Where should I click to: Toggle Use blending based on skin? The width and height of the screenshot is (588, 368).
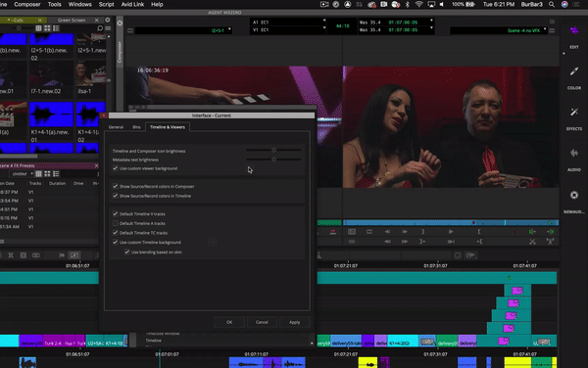point(126,252)
